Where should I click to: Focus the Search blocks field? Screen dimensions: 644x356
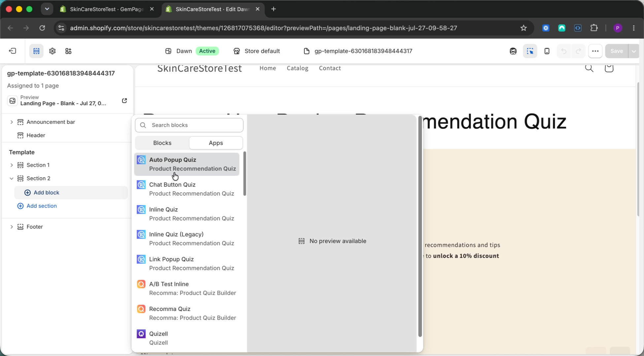[x=189, y=125]
